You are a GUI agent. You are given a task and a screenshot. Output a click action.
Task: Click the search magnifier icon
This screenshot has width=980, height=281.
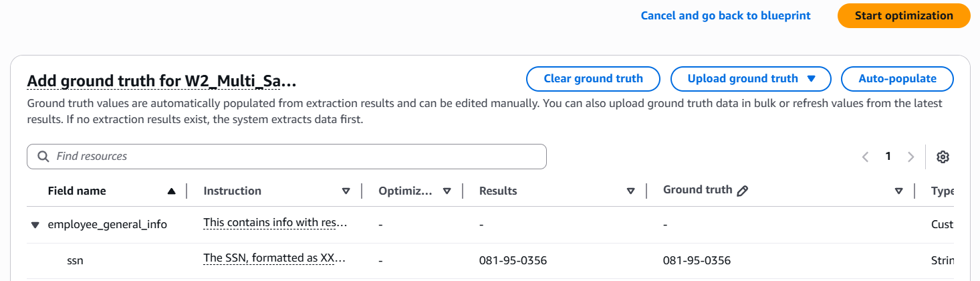[43, 157]
